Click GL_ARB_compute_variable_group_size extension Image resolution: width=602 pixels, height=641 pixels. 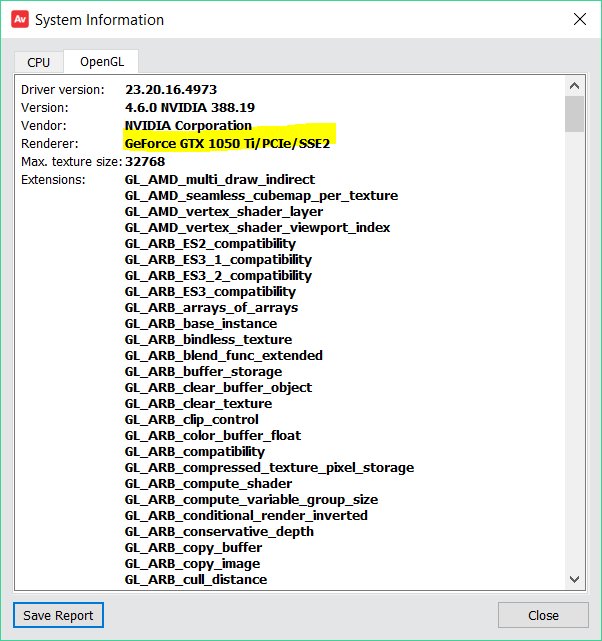pyautogui.click(x=251, y=499)
